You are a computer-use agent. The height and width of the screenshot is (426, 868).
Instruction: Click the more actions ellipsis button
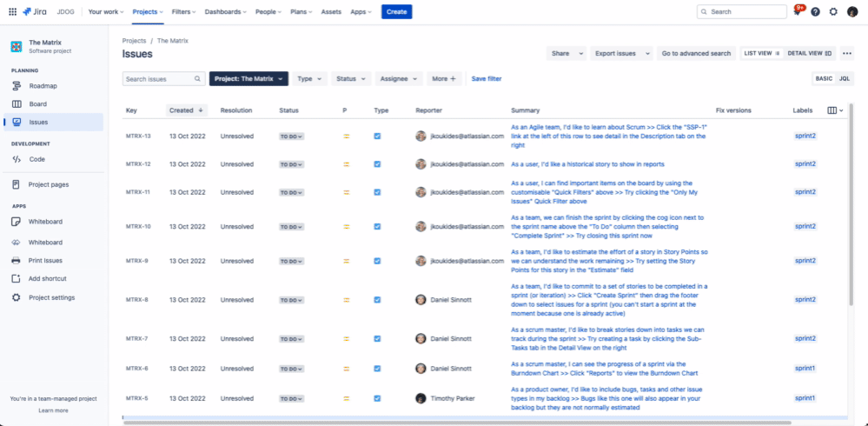pos(847,53)
